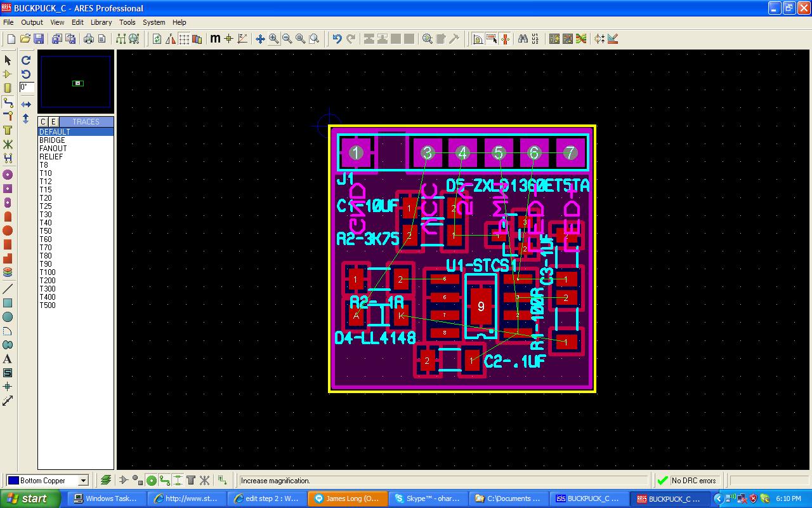This screenshot has width=812, height=508.
Task: Click the print icon
Action: [x=88, y=39]
